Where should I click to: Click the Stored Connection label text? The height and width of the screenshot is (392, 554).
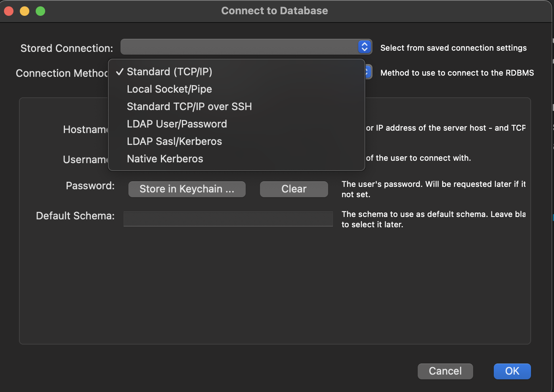pos(67,48)
